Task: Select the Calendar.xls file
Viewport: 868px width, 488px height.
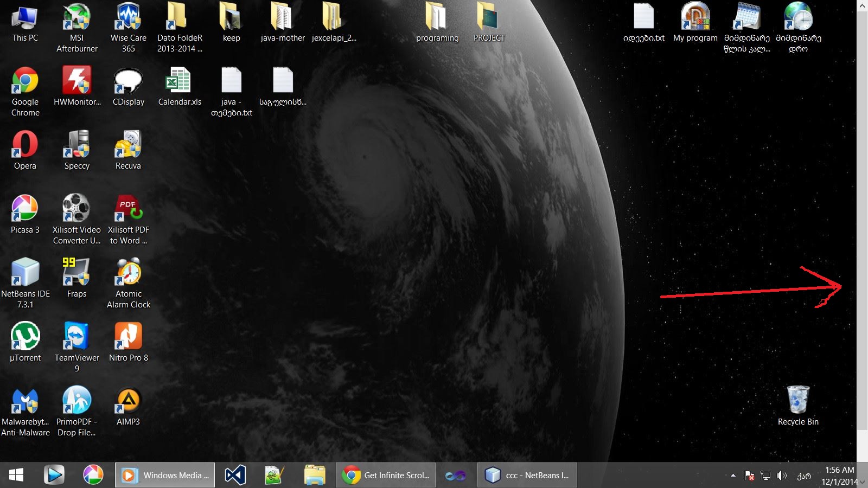Action: [180, 81]
